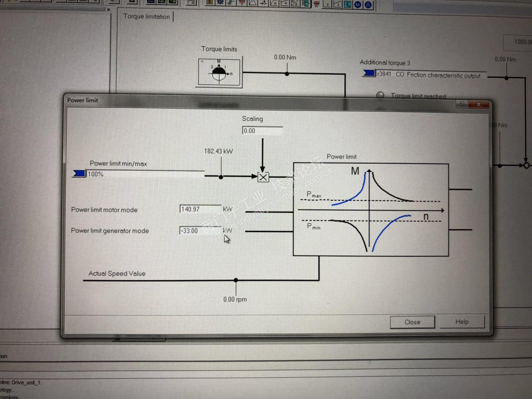Click the Help button
Viewport: 532px width, 399px height.
coord(462,322)
